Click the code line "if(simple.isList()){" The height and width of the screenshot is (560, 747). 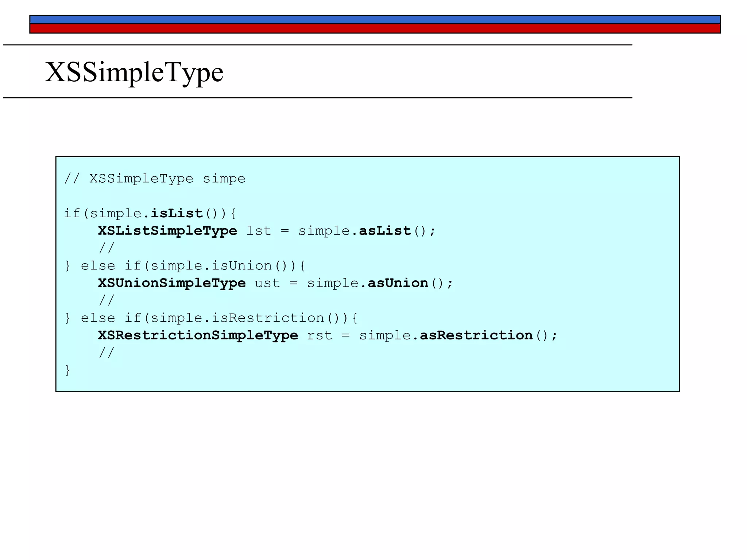[150, 213]
